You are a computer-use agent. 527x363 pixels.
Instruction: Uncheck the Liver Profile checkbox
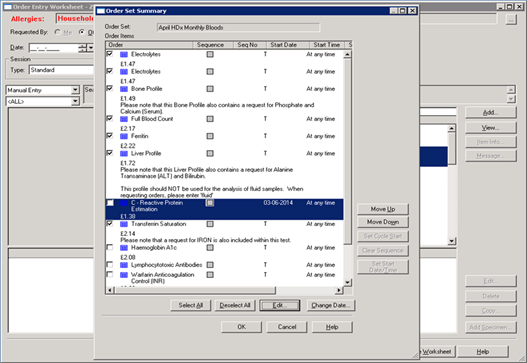pyautogui.click(x=110, y=153)
